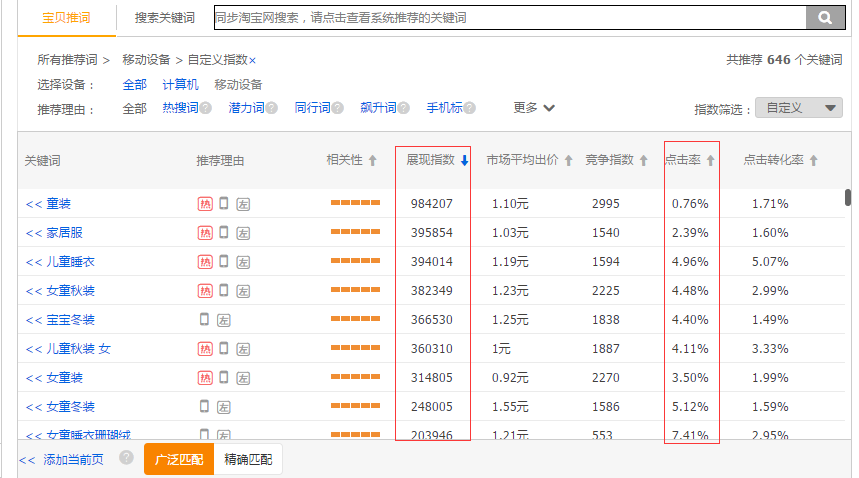Expand the 更多 recommendation reasons
Image resolution: width=859 pixels, height=478 pixels.
(x=534, y=108)
